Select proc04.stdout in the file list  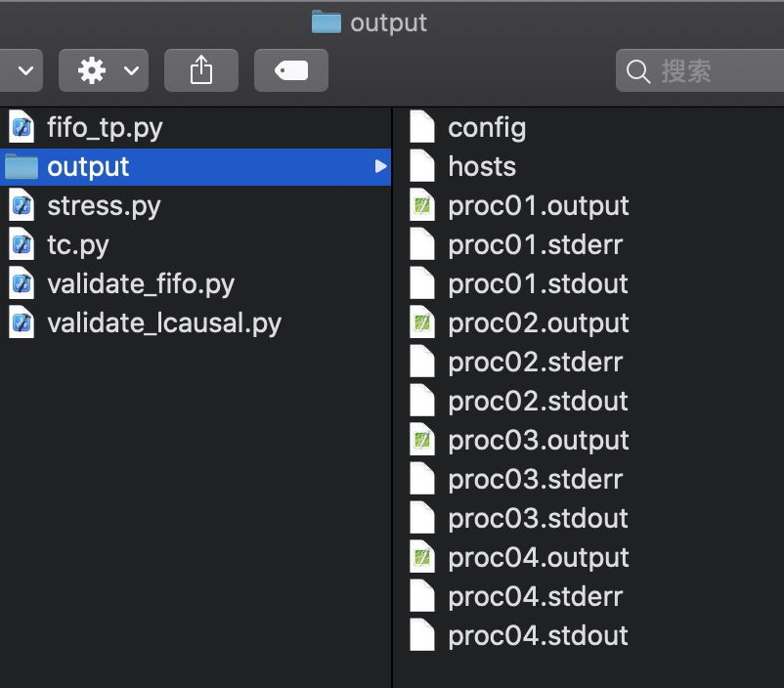point(538,635)
